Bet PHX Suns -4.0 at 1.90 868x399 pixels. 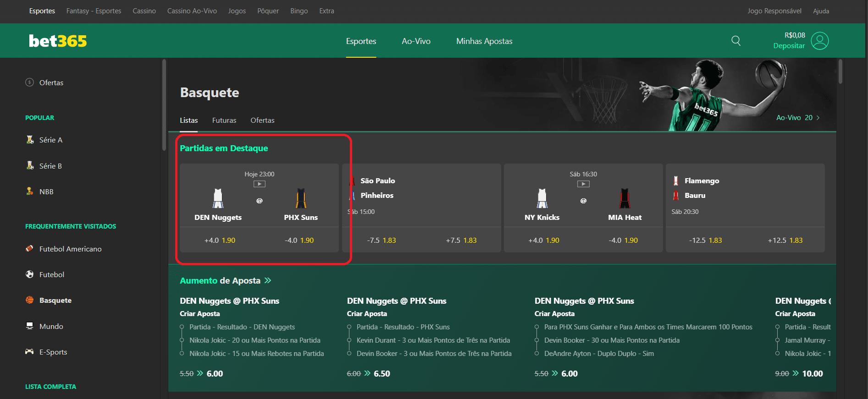pyautogui.click(x=299, y=240)
